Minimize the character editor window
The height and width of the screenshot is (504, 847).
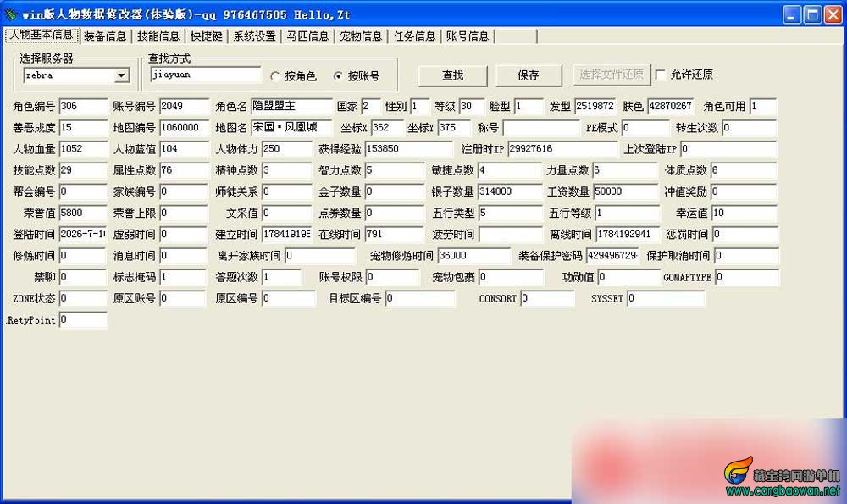pyautogui.click(x=792, y=14)
